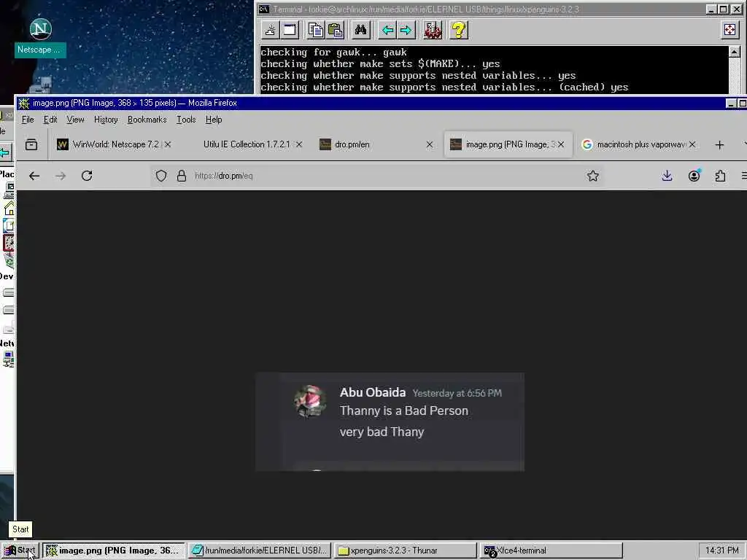Screen dimensions: 747x560
Task: Minimize the Terminal window
Action: (x=711, y=9)
